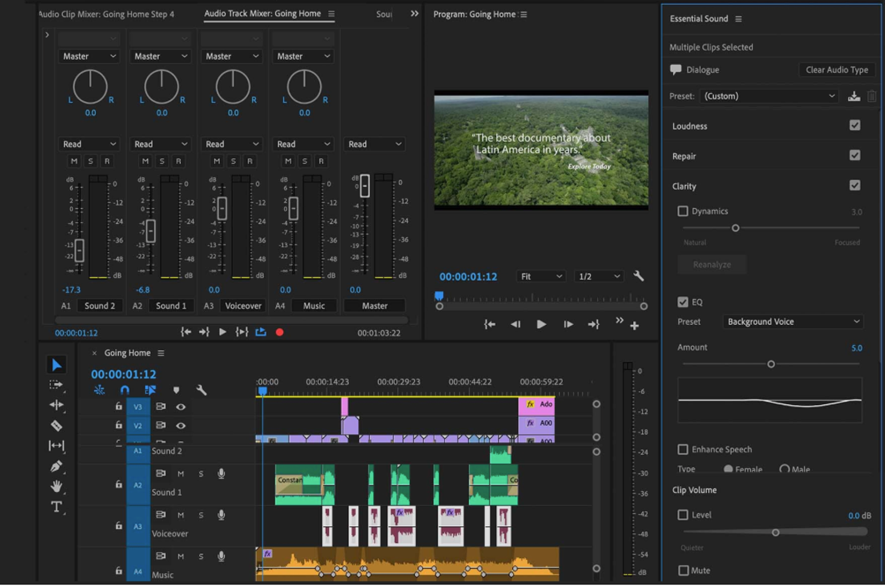Hide track V3 with eye toggle

[x=180, y=407]
